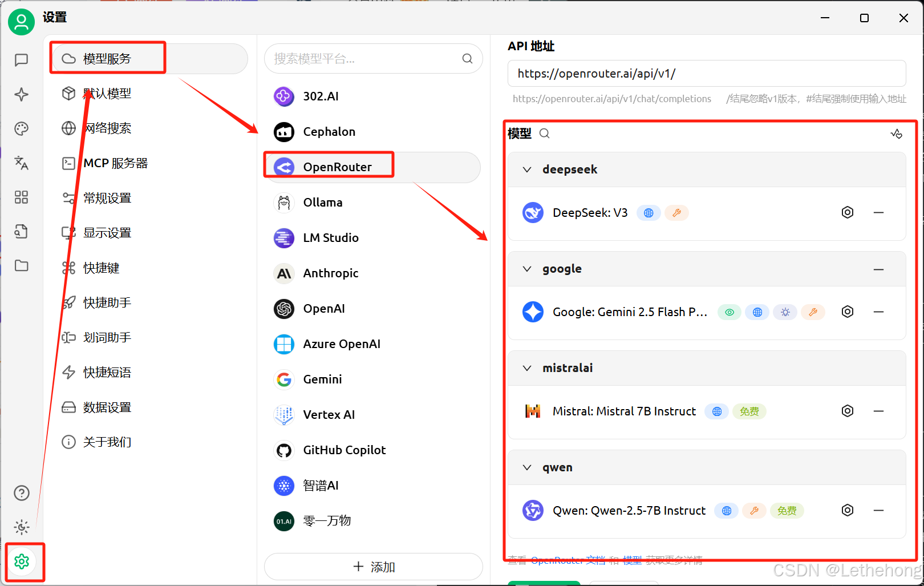Viewport: 924px width, 586px height.
Task: Remove the entire google model group
Action: click(x=878, y=269)
